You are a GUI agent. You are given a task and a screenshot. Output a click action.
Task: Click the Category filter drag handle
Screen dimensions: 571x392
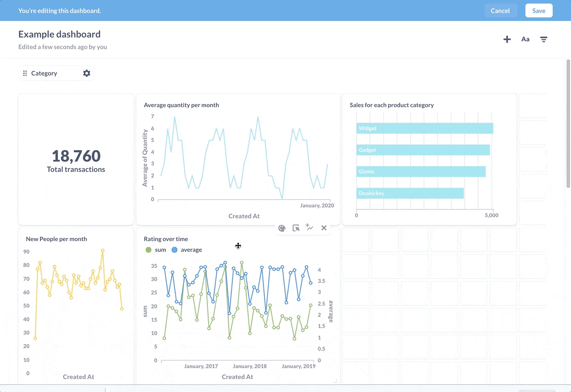pos(25,73)
